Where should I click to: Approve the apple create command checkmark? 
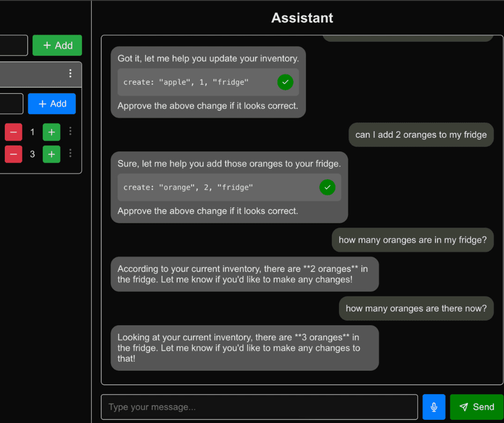click(285, 82)
